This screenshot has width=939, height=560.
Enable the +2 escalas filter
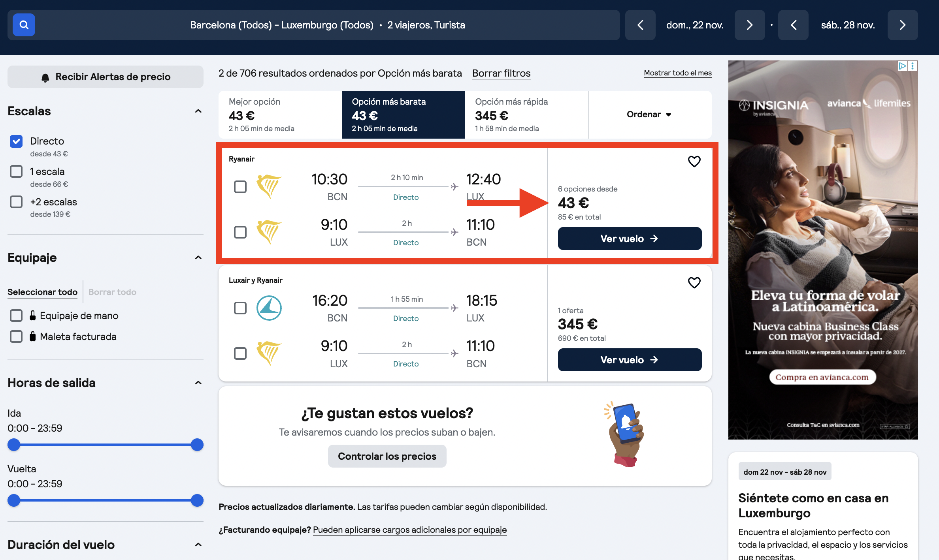click(16, 202)
